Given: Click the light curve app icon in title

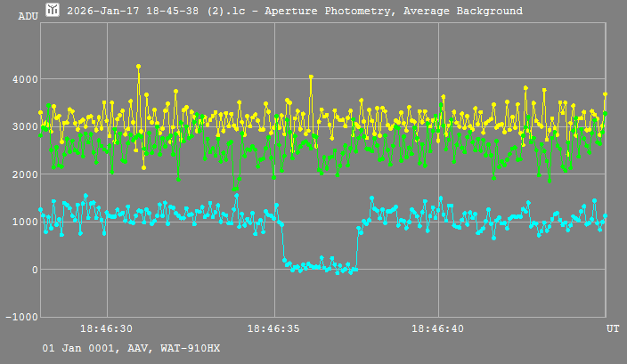Looking at the screenshot, I should pyautogui.click(x=53, y=10).
